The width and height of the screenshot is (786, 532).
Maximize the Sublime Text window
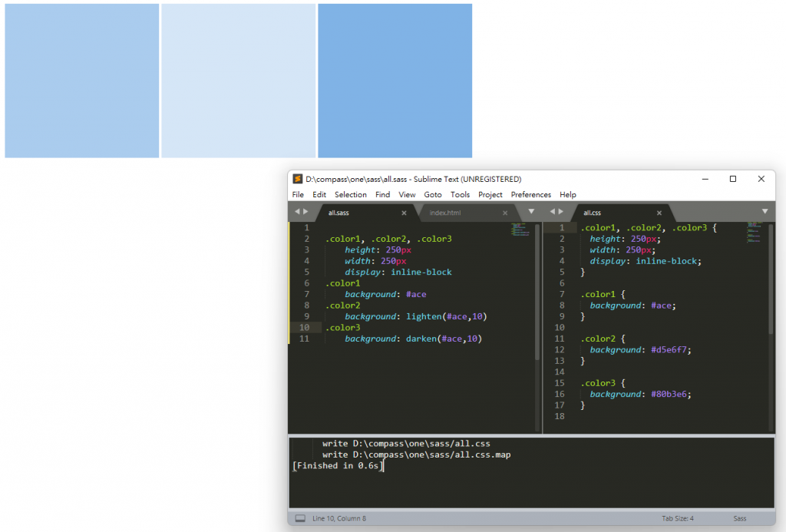tap(733, 179)
